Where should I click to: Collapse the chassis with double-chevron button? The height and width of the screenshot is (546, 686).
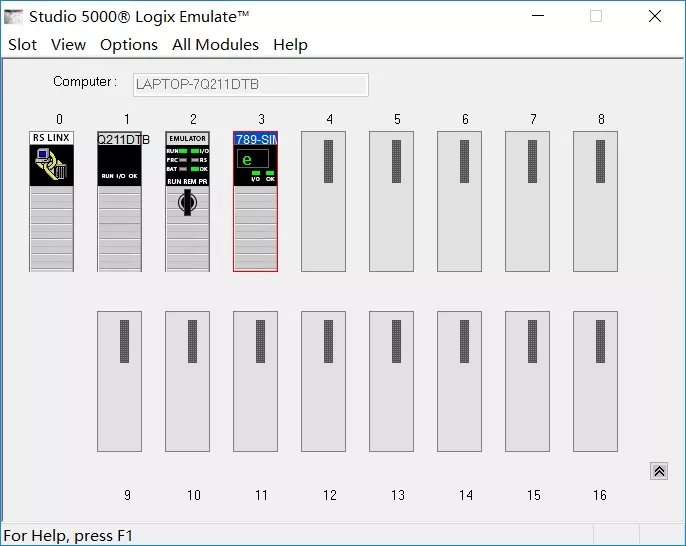tap(658, 471)
